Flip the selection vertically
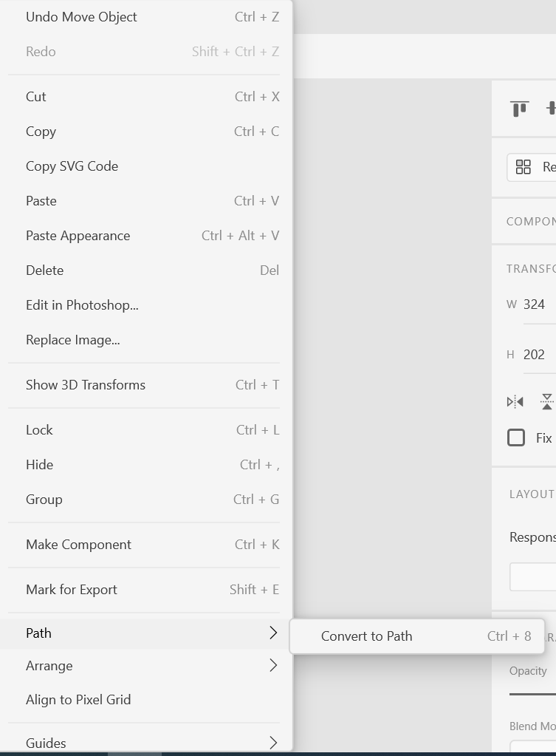556x756 pixels. tap(546, 401)
